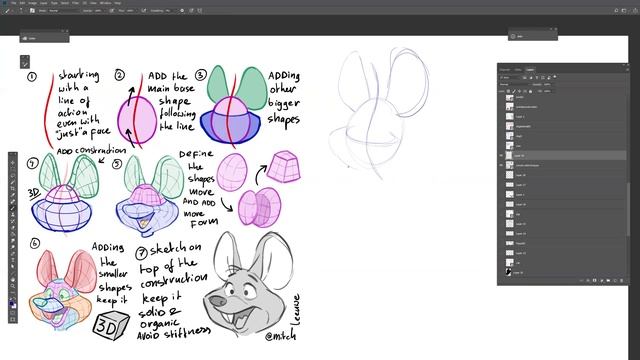Select the Clone Stamp tool

13,215
